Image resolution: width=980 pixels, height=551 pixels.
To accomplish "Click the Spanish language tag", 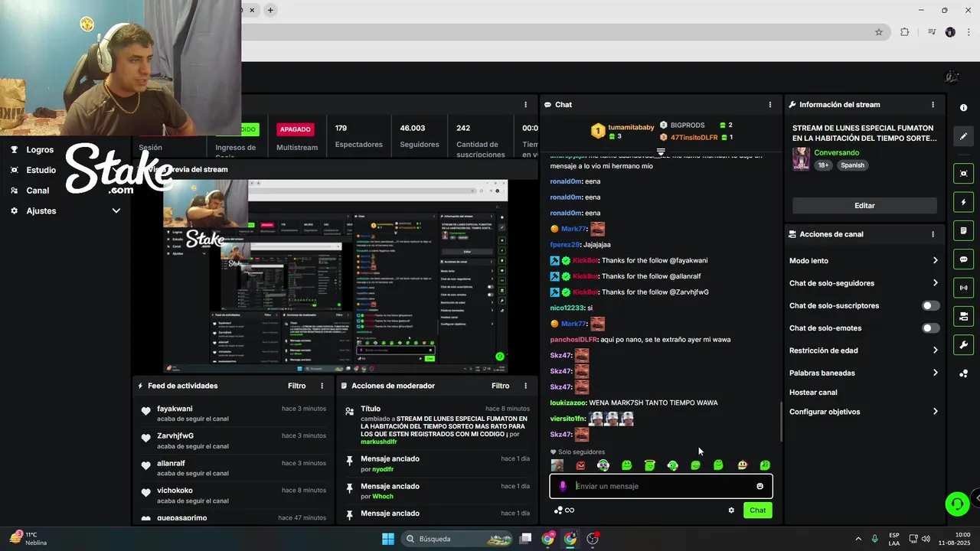I will click(x=852, y=165).
